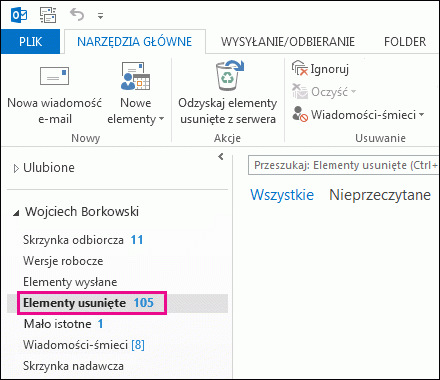Viewport: 440px width, 380px height.
Task: Show Wszystkie messages filter
Action: [282, 195]
